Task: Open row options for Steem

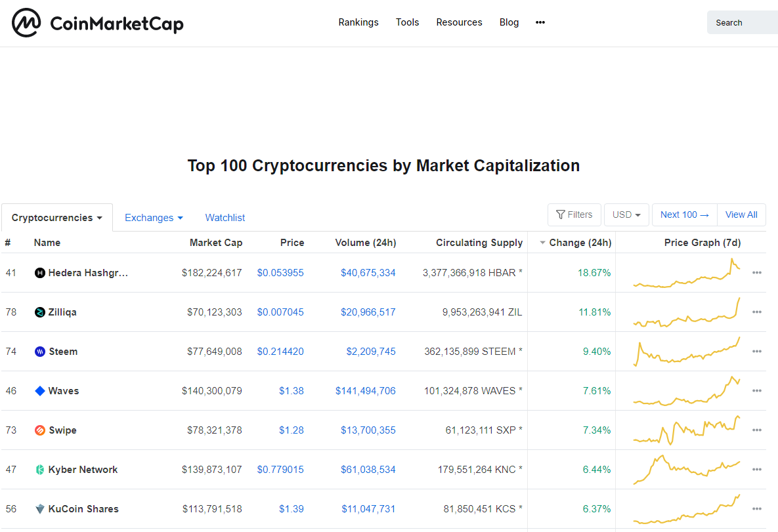Action: (757, 352)
